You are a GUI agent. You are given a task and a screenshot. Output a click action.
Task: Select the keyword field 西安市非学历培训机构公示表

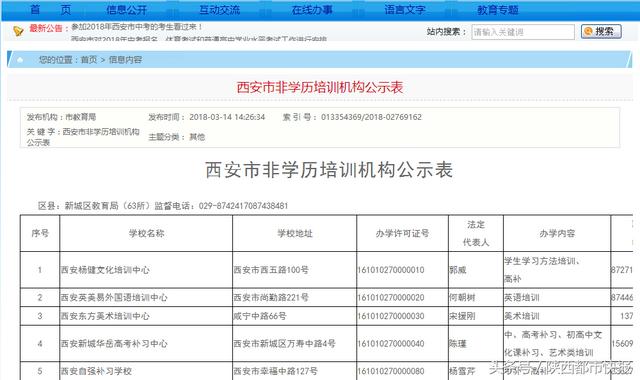click(x=83, y=137)
